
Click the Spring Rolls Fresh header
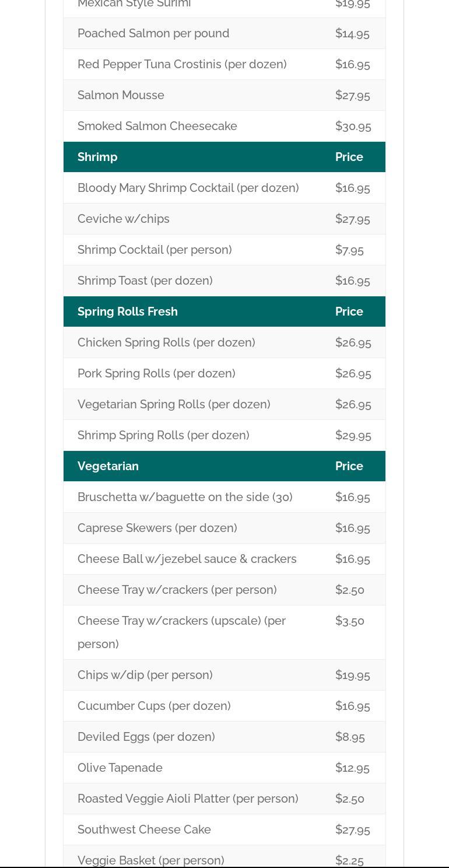pos(127,311)
